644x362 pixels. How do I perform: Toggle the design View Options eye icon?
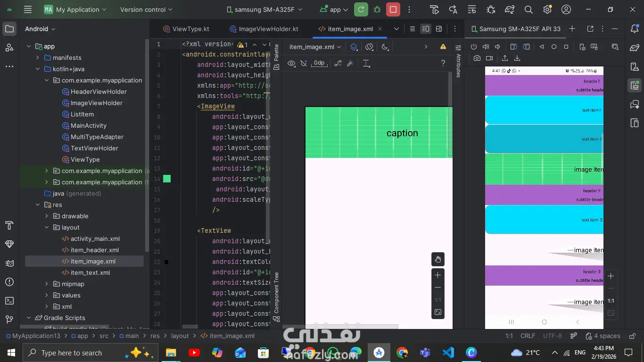coord(291,63)
